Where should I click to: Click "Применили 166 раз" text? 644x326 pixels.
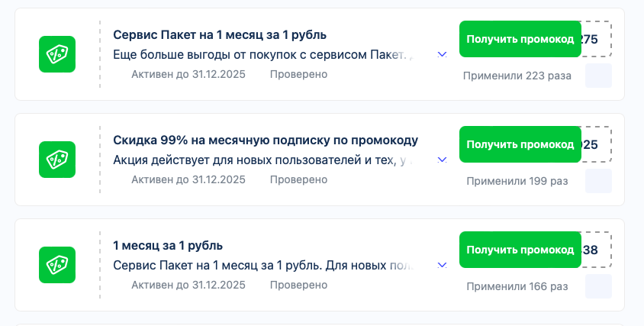click(x=517, y=286)
